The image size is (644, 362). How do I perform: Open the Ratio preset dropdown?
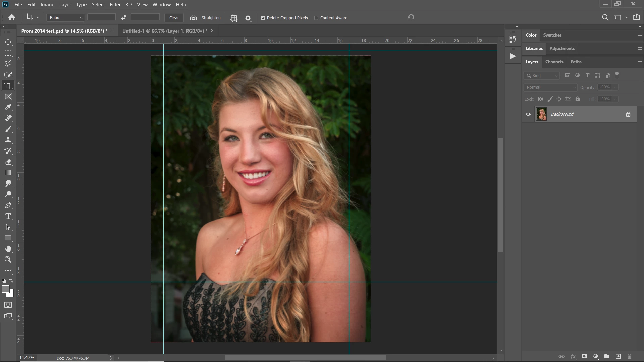[65, 18]
